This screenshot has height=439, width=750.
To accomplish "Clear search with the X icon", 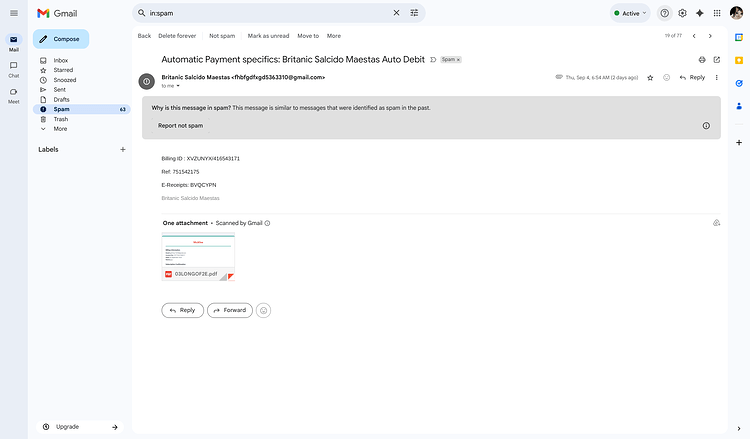I will [x=396, y=13].
